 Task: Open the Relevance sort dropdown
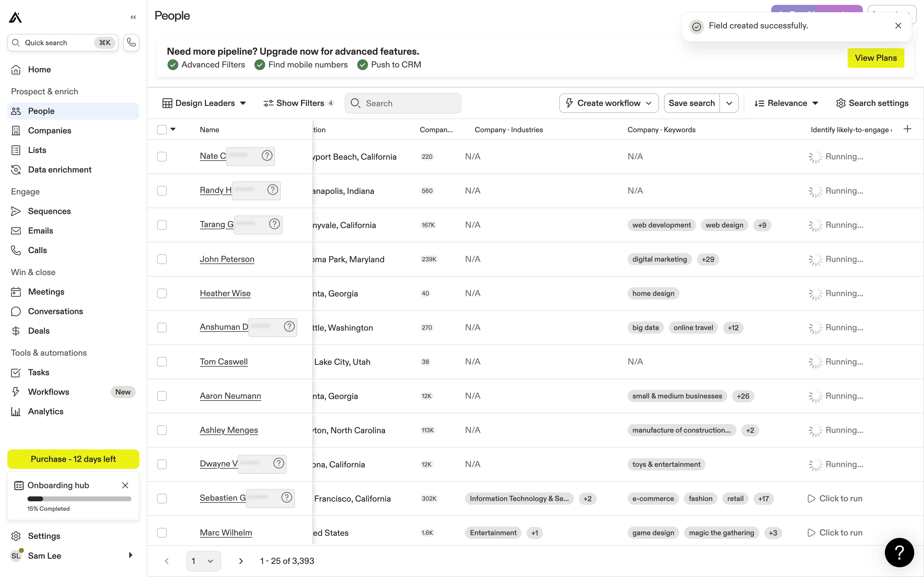786,103
